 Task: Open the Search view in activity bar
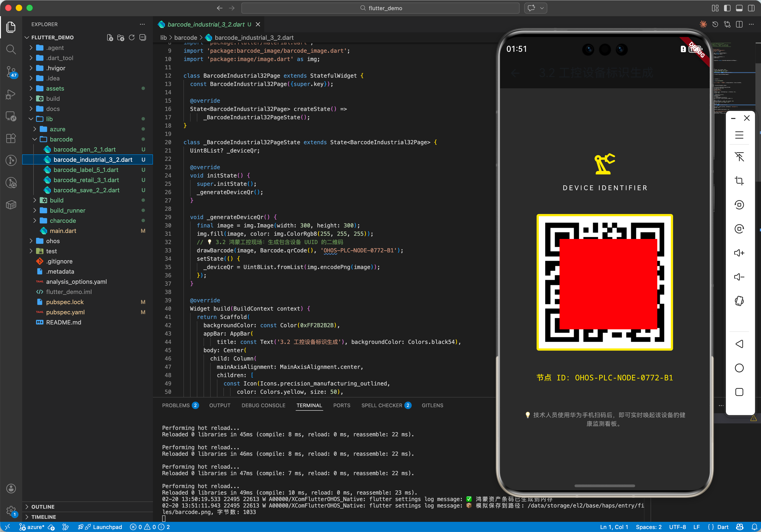11,49
